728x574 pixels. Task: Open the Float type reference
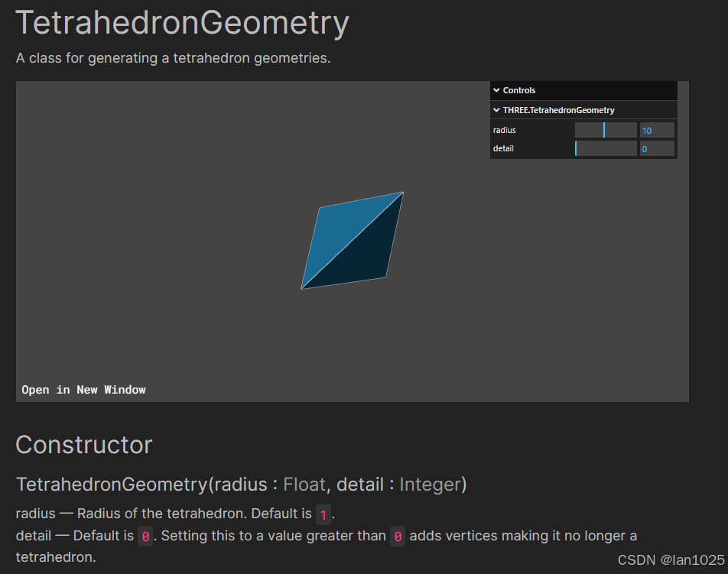point(304,484)
